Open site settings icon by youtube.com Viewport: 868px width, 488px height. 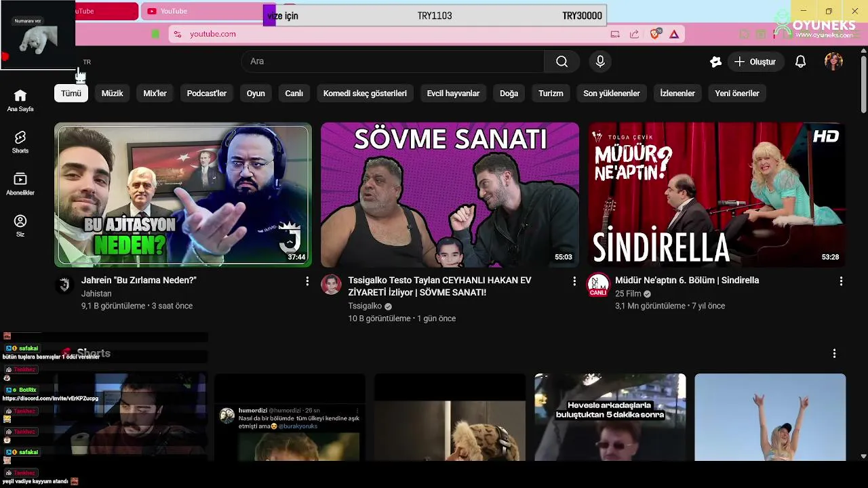[x=177, y=34]
